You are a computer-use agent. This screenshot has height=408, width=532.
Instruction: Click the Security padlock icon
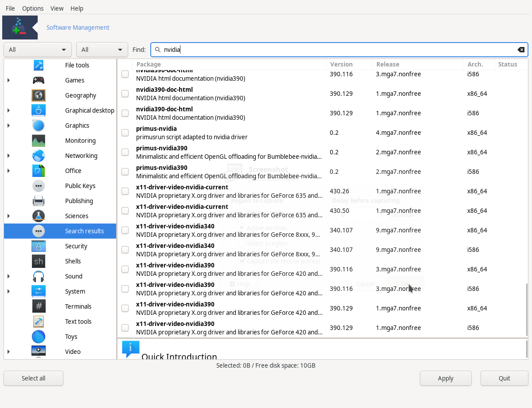(39, 246)
